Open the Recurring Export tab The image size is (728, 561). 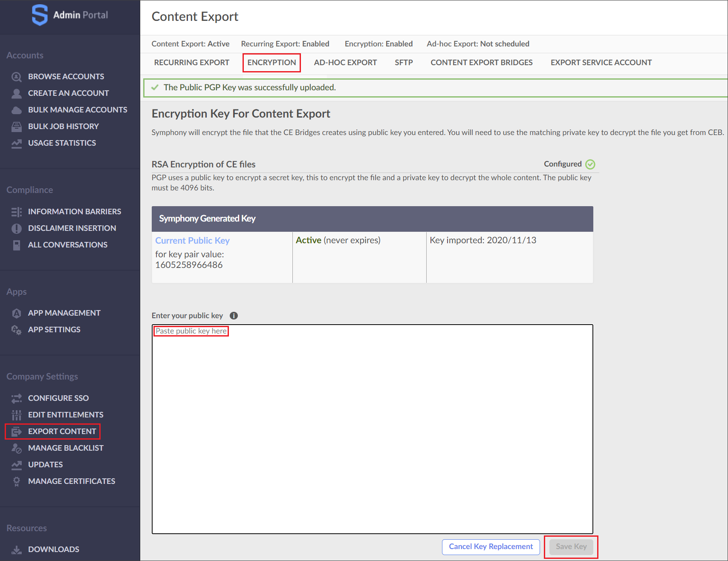(x=191, y=63)
